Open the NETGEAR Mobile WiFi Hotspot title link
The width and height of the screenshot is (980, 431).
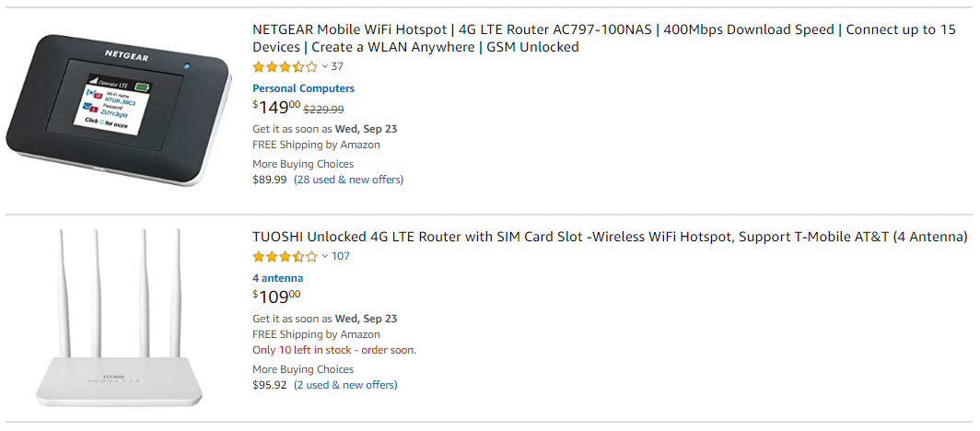click(604, 38)
